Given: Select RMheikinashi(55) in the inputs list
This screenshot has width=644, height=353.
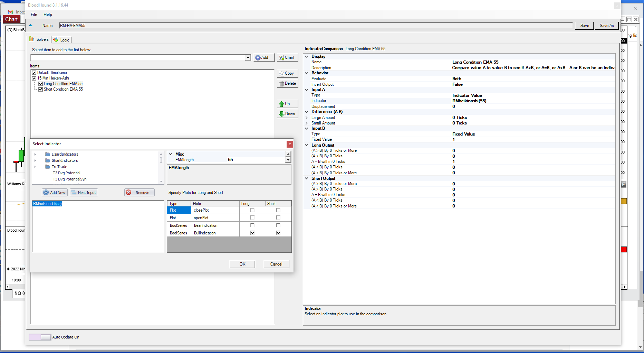Looking at the screenshot, I should [x=47, y=204].
